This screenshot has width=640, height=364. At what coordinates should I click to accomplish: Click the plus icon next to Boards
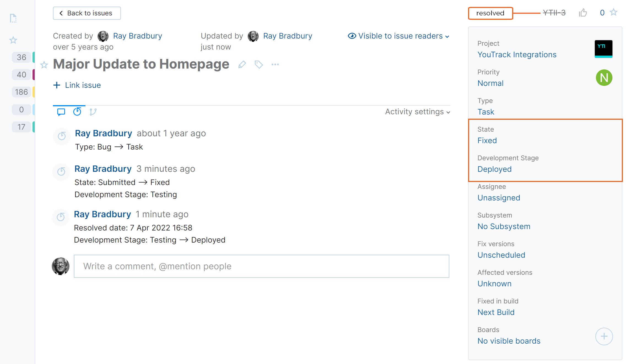[604, 336]
